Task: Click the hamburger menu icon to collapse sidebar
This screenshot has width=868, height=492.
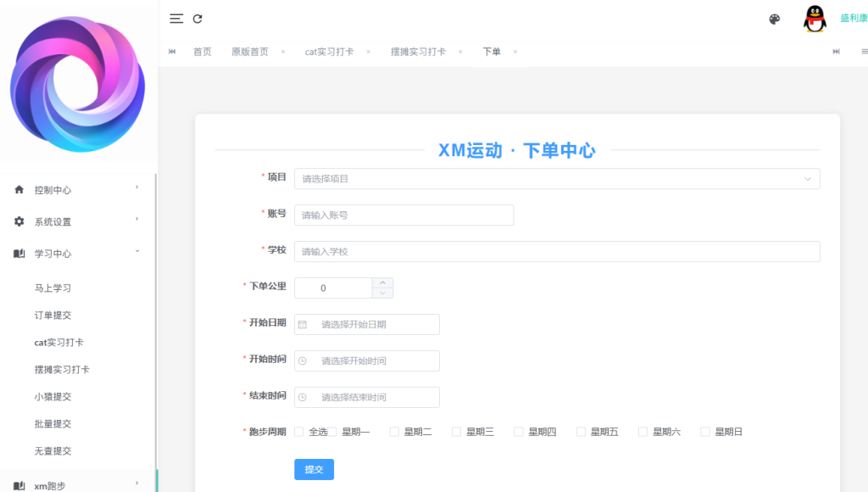Action: coord(175,18)
